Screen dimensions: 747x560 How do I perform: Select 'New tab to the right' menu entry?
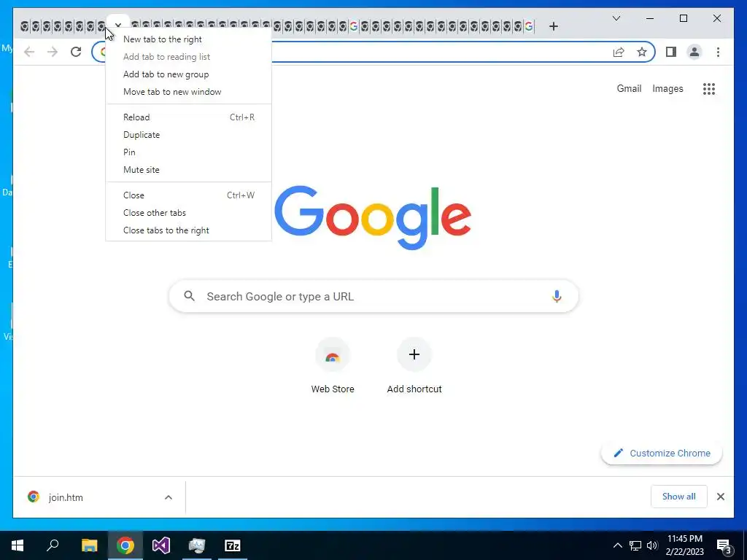pyautogui.click(x=189, y=39)
